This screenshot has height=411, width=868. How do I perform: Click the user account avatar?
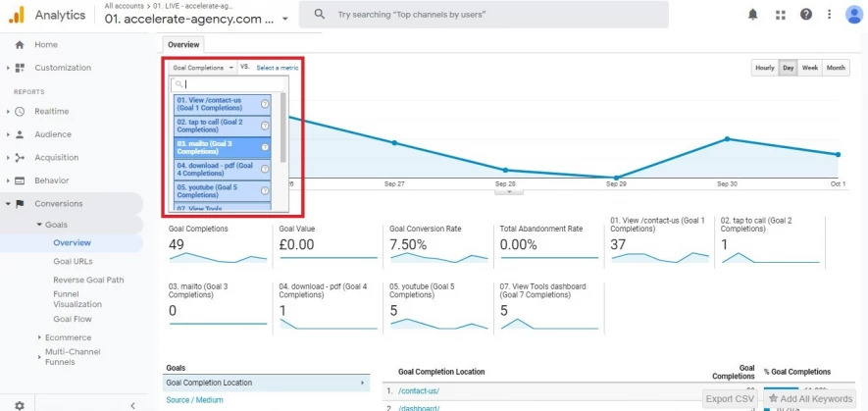pos(854,15)
